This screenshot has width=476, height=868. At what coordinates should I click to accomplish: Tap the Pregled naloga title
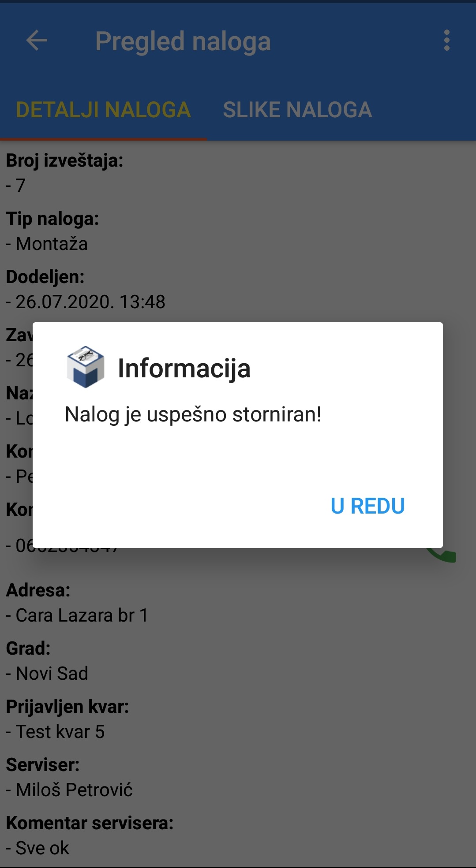183,41
